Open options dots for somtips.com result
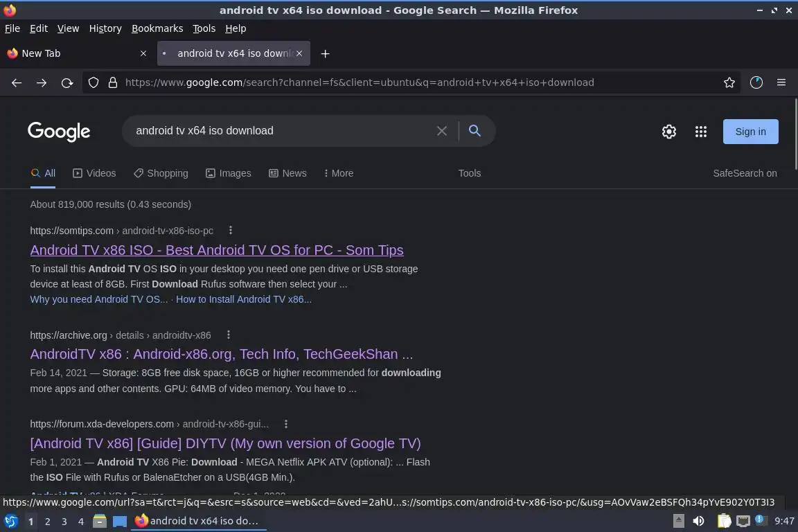 pos(231,230)
